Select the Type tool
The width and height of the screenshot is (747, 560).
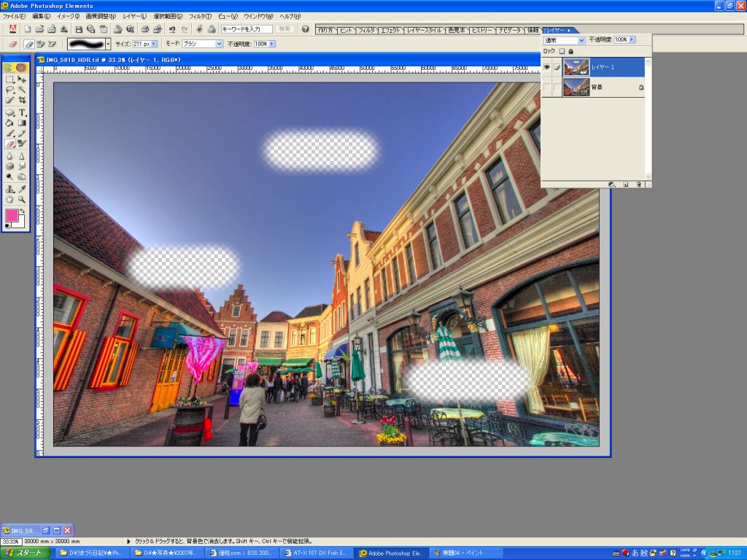pyautogui.click(x=22, y=113)
